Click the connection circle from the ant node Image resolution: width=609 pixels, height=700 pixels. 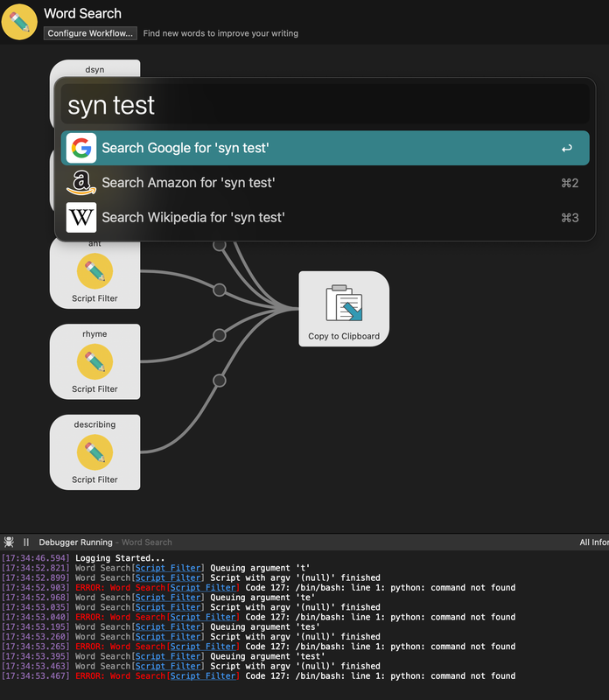coord(220,290)
